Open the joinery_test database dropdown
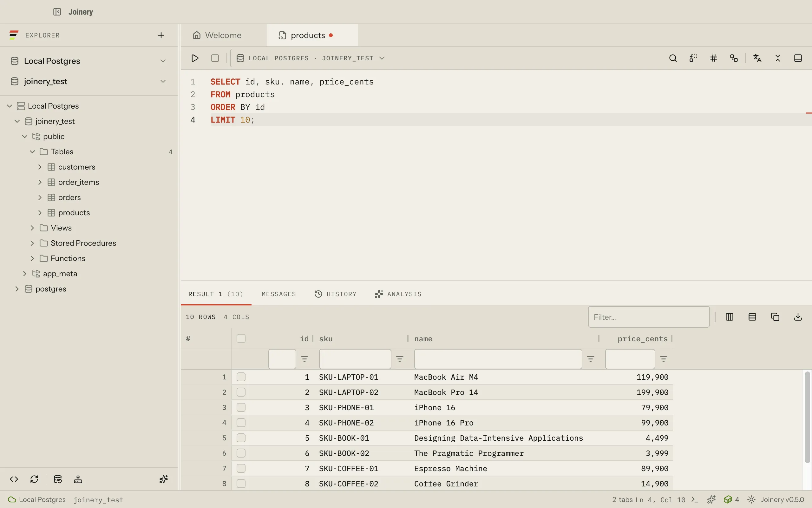The image size is (812, 508). click(x=88, y=81)
